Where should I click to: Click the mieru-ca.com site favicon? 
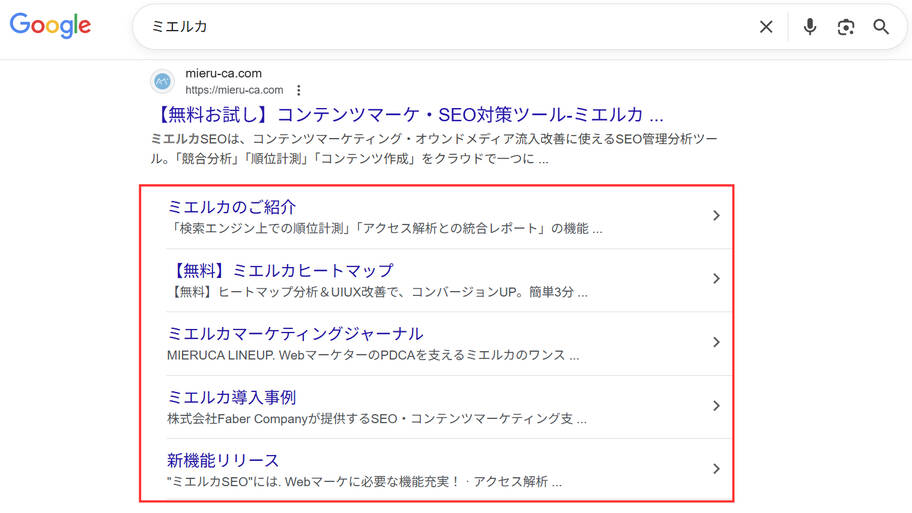click(162, 81)
